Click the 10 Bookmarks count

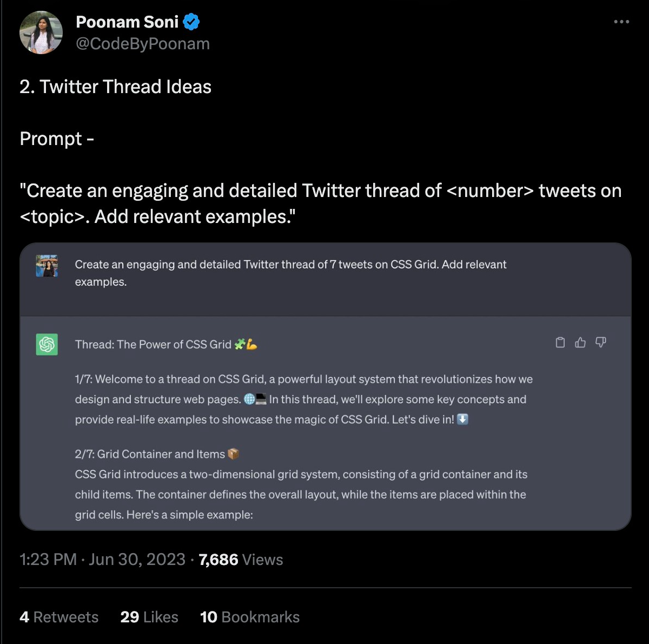(x=249, y=617)
